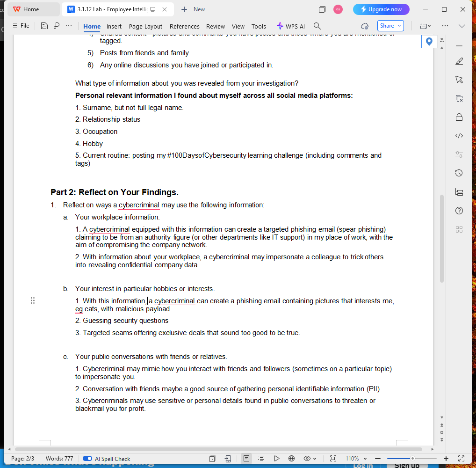Image resolution: width=476 pixels, height=468 pixels.
Task: Click New to create a new tab
Action: [194, 9]
